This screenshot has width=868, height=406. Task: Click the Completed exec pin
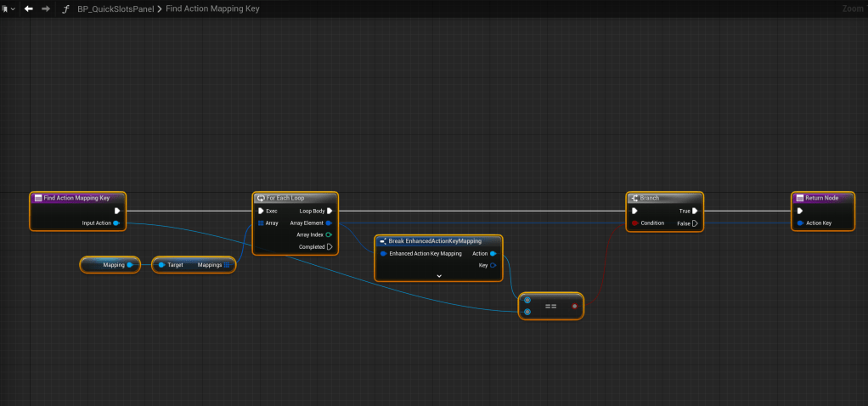coord(329,247)
